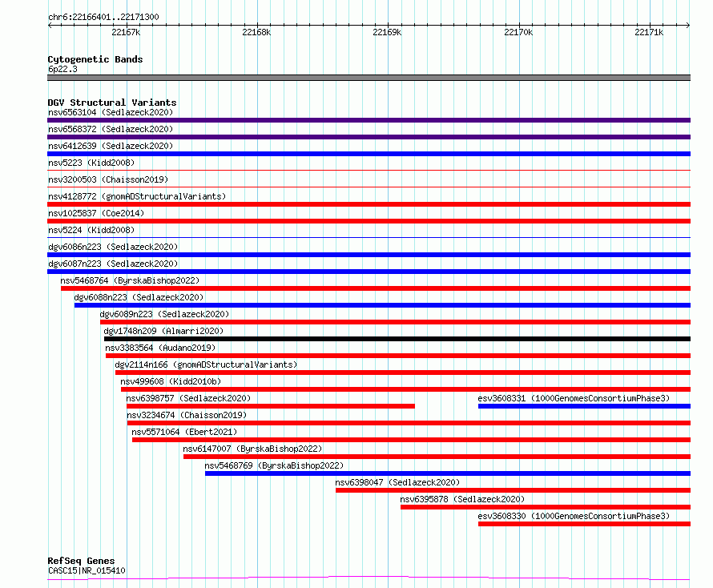The height and width of the screenshot is (588, 713).
Task: Click the red bar of nsv6398047
Action: click(x=513, y=490)
